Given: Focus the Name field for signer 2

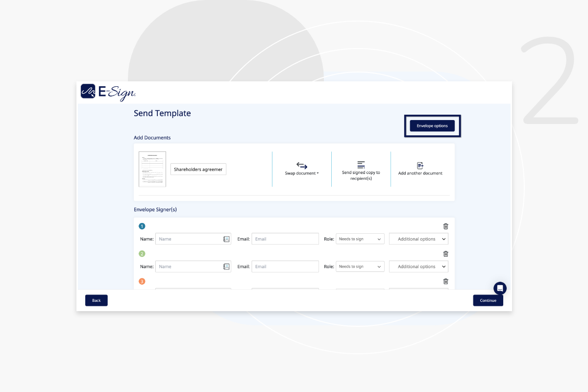Looking at the screenshot, I should coord(193,266).
